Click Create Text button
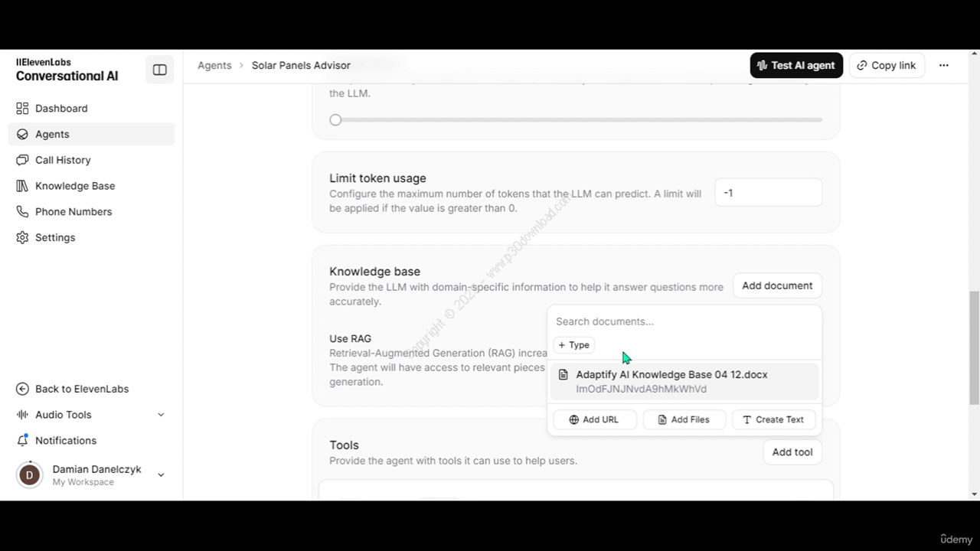Viewport: 980px width, 551px height. point(773,419)
